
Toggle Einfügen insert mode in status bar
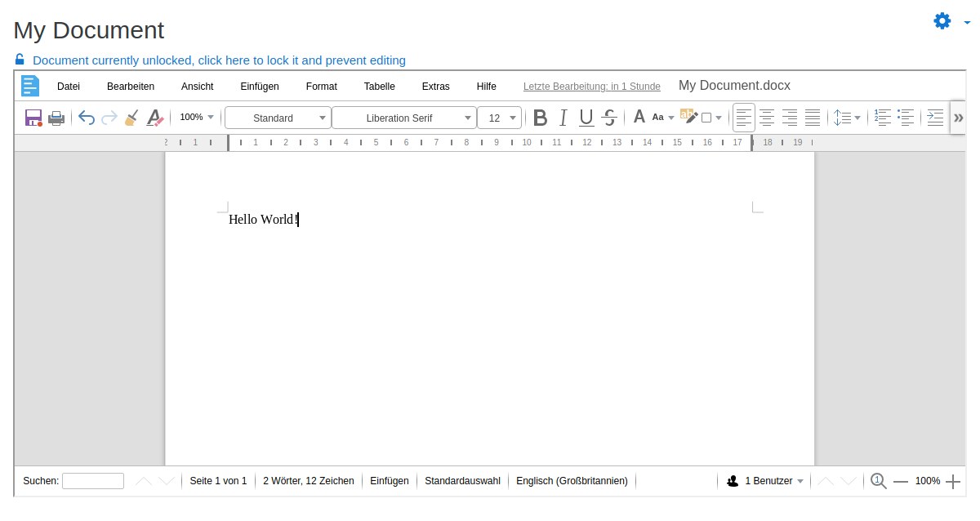(x=390, y=481)
